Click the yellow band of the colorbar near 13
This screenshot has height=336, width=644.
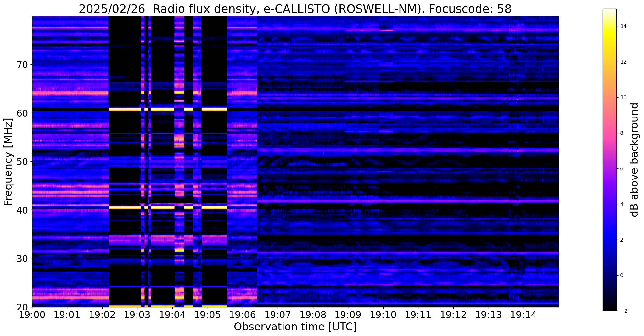tap(609, 44)
